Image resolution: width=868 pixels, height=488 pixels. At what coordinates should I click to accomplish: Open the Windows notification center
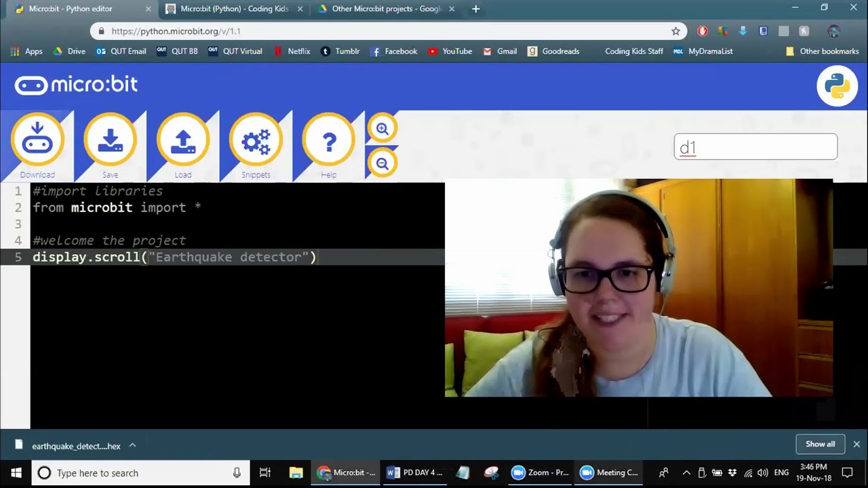pos(847,472)
